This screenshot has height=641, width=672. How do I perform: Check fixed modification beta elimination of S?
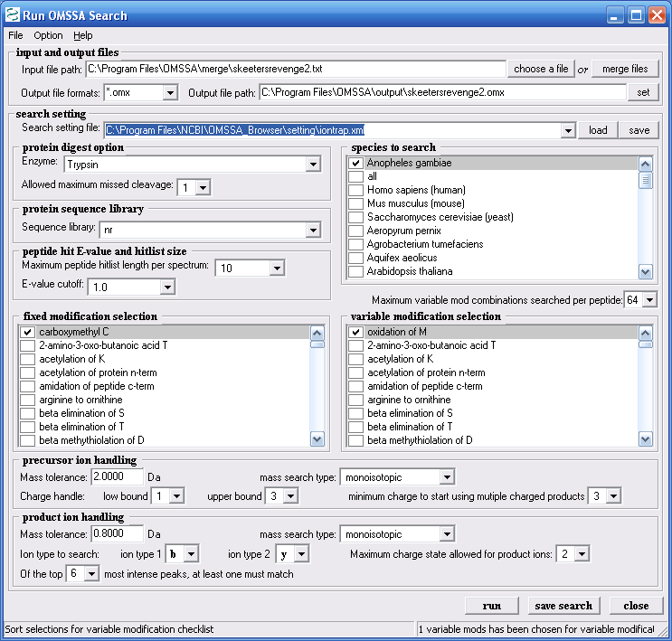[28, 413]
